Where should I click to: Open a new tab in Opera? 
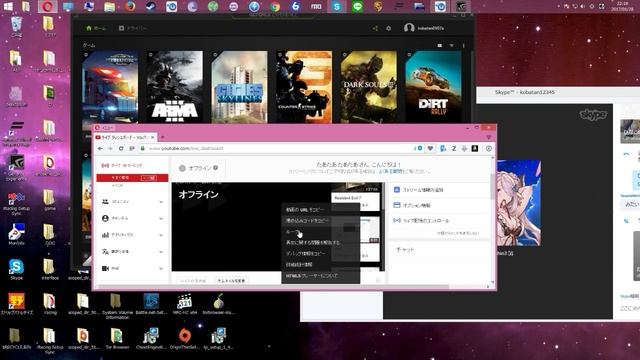[162, 138]
